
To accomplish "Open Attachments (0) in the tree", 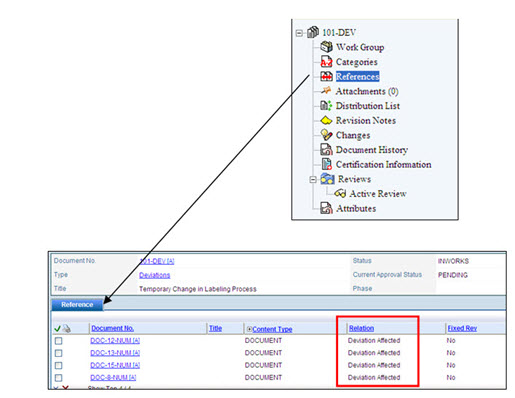I will [x=367, y=91].
